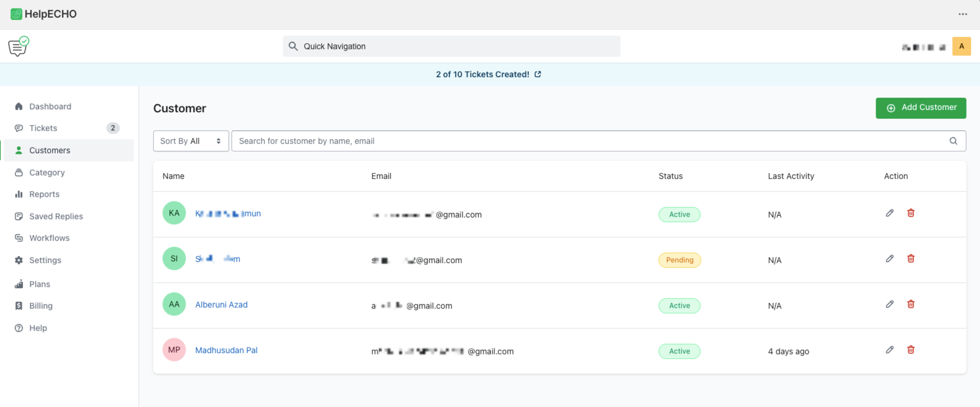This screenshot has height=407, width=980.
Task: Click the edit pencil for Alberuni Azad
Action: click(x=889, y=304)
